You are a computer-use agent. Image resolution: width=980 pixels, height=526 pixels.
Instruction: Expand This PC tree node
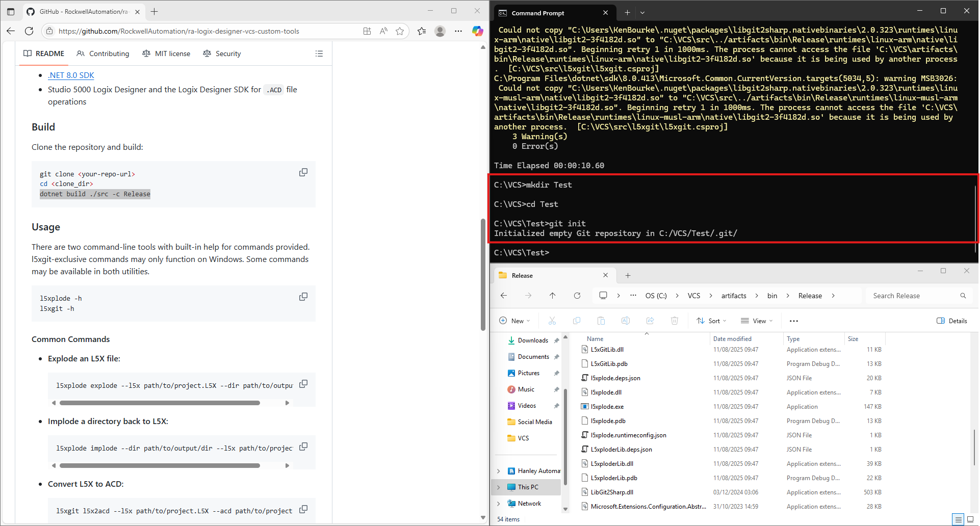point(499,487)
